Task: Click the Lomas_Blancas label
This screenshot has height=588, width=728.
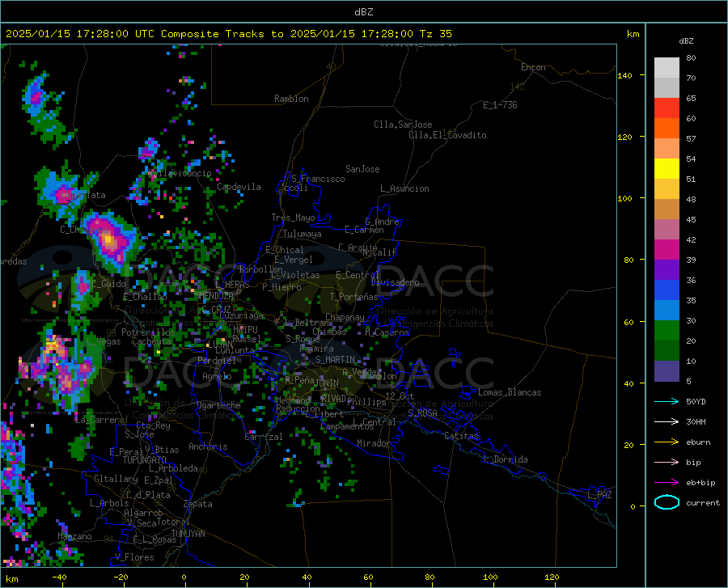Action: coord(510,392)
